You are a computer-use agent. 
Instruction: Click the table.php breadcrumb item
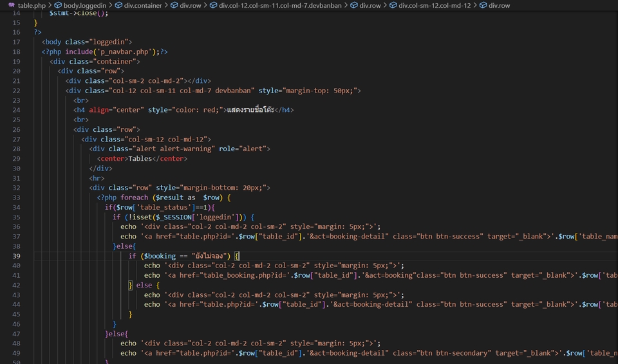pos(32,6)
